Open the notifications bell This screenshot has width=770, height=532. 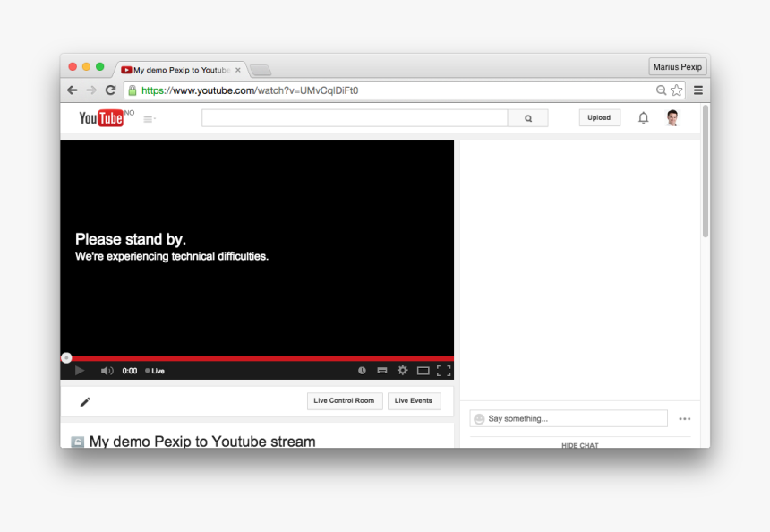point(643,118)
